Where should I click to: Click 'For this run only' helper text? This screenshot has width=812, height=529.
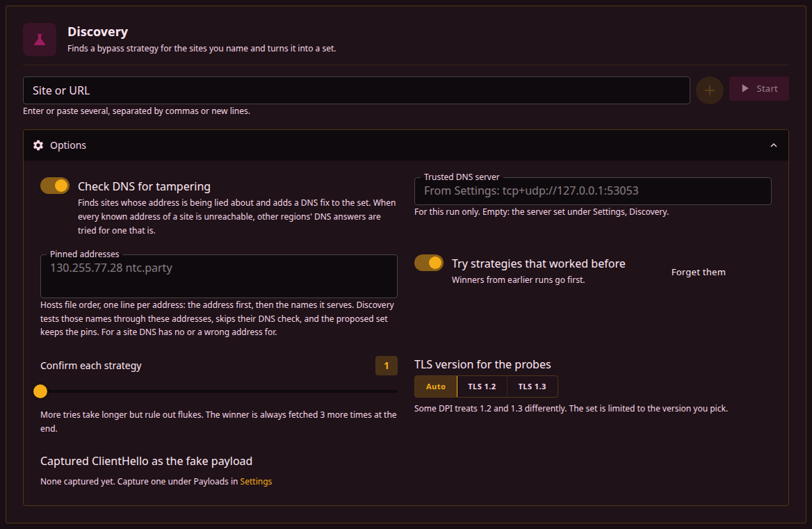[x=542, y=212]
